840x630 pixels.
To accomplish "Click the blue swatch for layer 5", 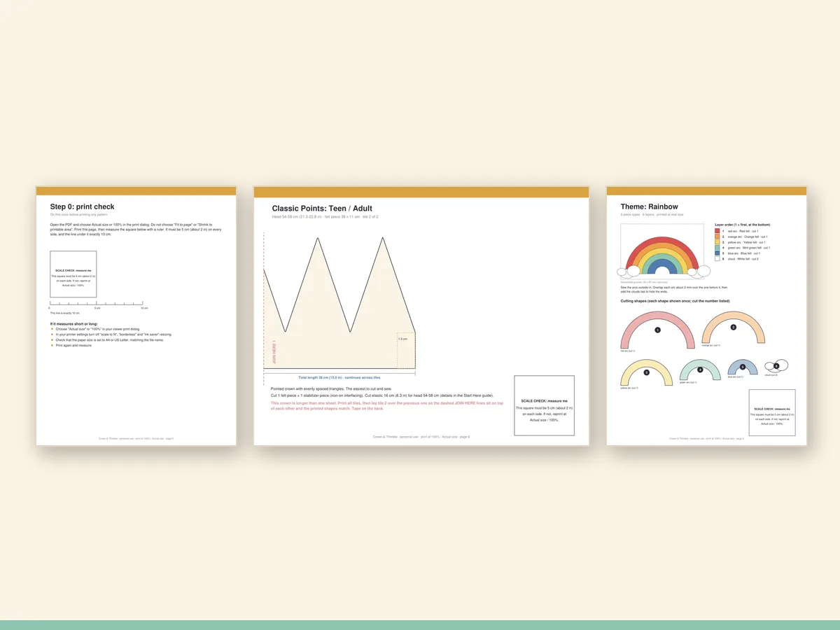I will (x=717, y=253).
